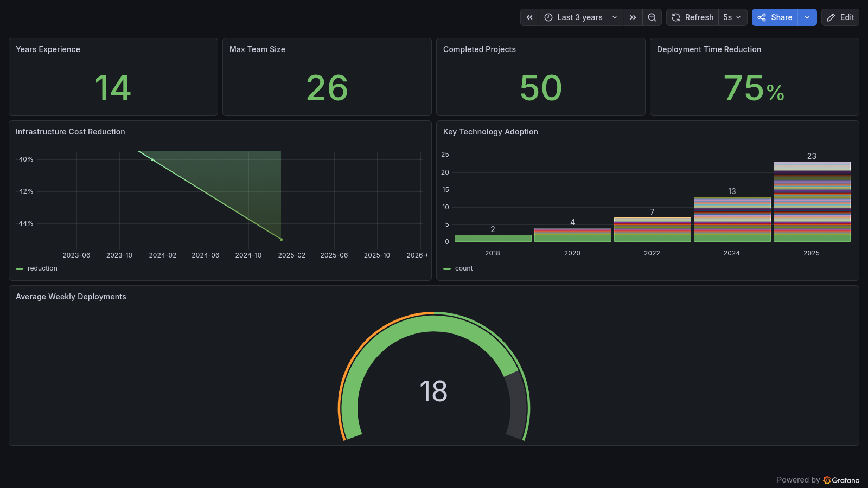Toggle the count series in legend
Screen dimensions: 868x488
[464, 268]
